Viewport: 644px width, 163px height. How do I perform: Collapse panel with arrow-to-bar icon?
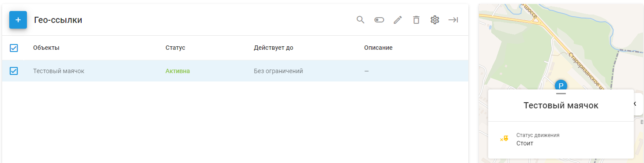point(453,20)
